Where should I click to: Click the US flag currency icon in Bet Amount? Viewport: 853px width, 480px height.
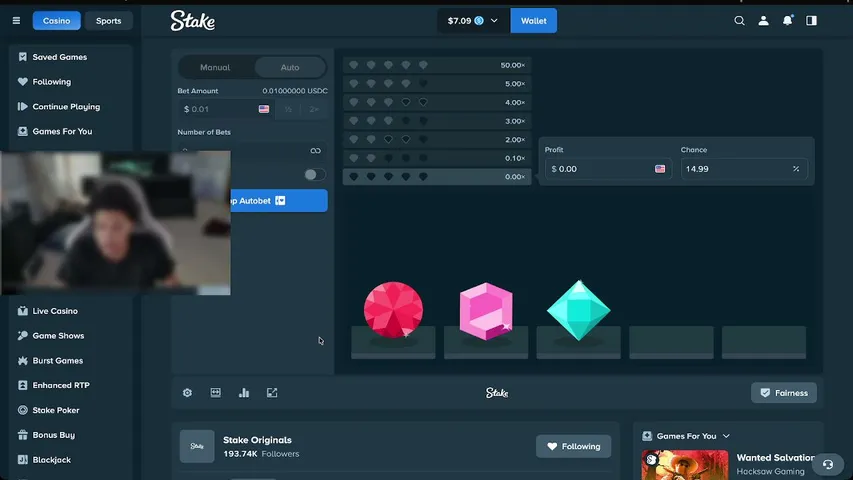point(264,109)
